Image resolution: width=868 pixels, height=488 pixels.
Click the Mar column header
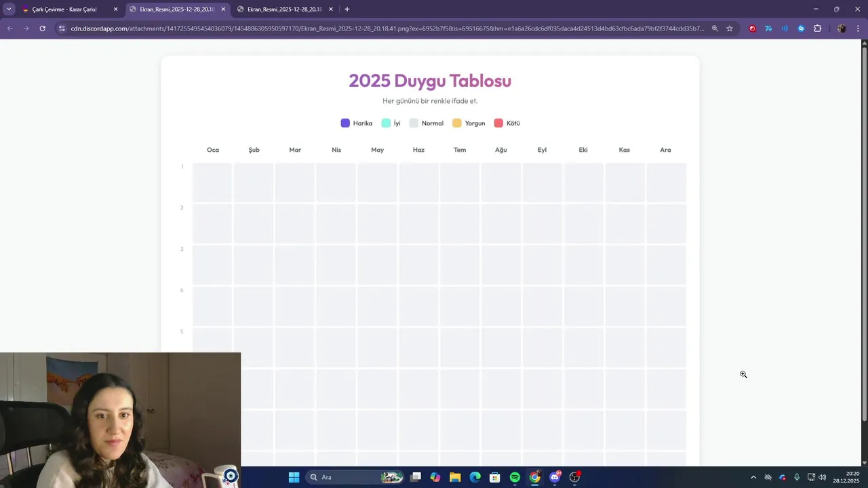tap(295, 150)
